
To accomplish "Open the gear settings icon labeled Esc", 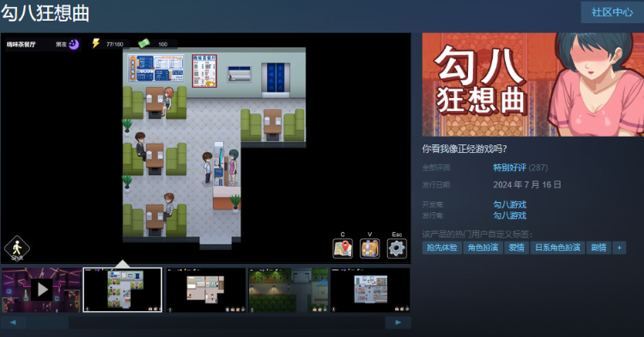I will 397,248.
